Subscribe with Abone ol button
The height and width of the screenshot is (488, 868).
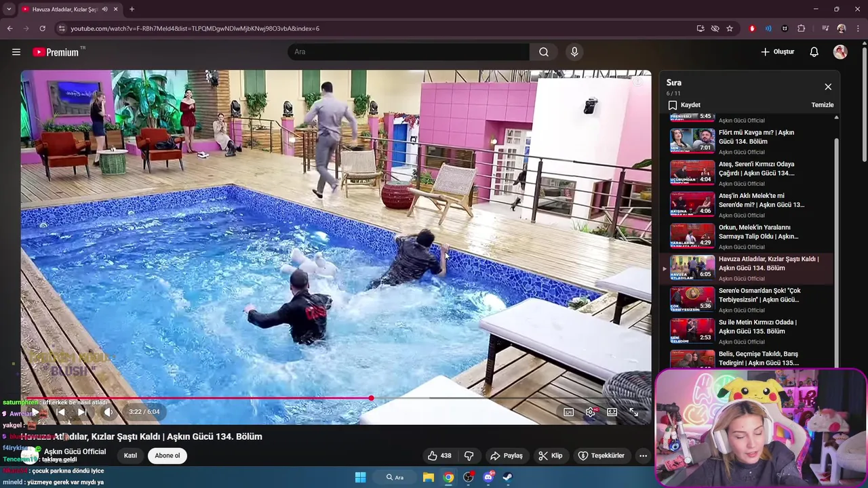click(167, 455)
